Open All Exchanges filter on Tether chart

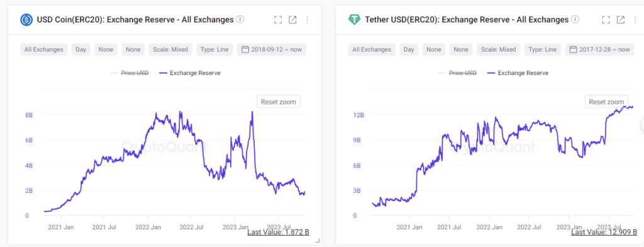372,49
